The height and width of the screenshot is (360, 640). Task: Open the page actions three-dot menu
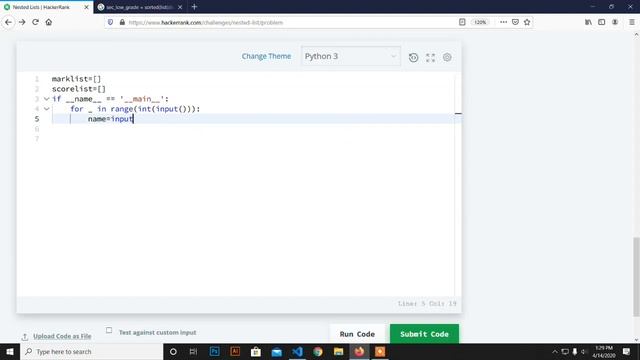pyautogui.click(x=503, y=22)
